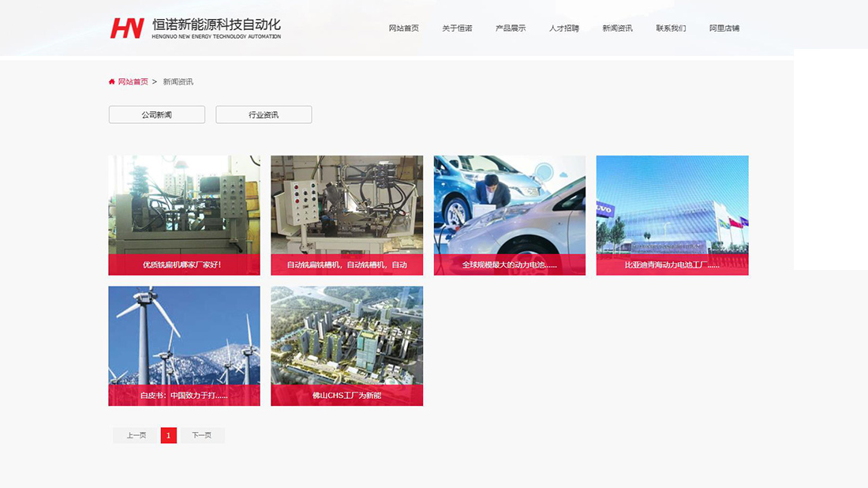Click 新闻资讯 breadcrumb text

(x=178, y=81)
